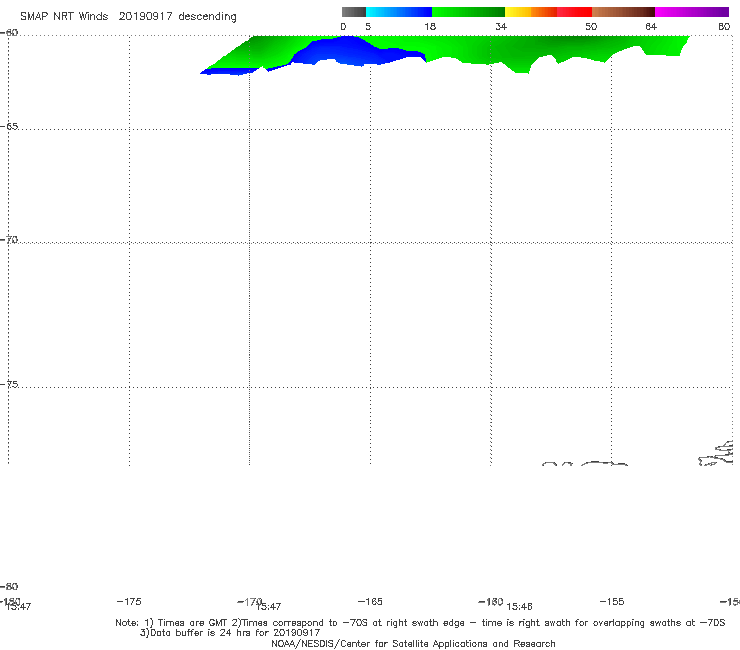Click the color bar label '5'

(368, 26)
